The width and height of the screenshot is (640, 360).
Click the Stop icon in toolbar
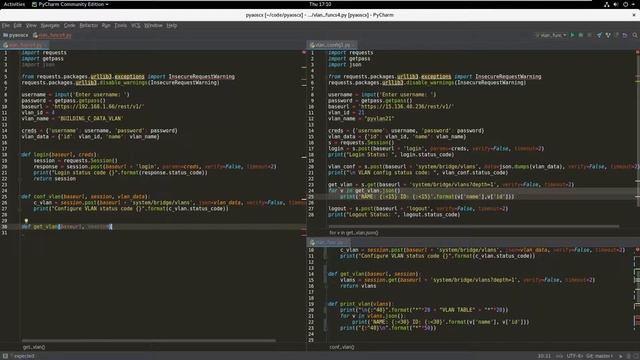coord(589,36)
